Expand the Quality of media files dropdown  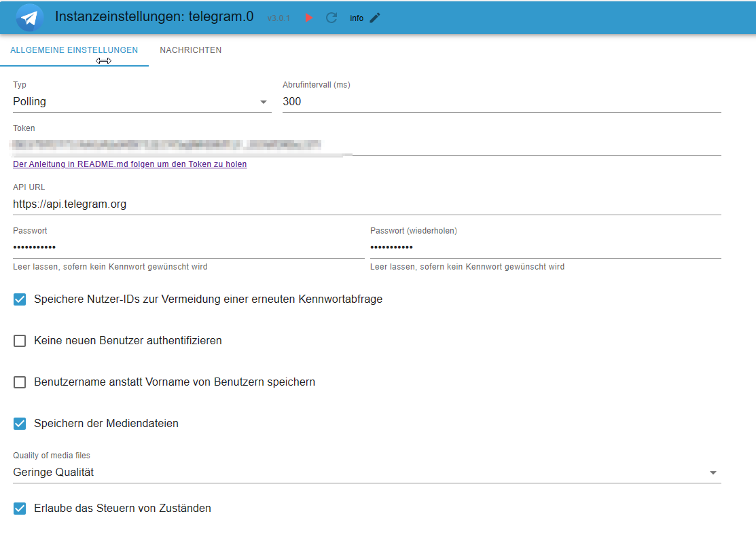pos(367,473)
